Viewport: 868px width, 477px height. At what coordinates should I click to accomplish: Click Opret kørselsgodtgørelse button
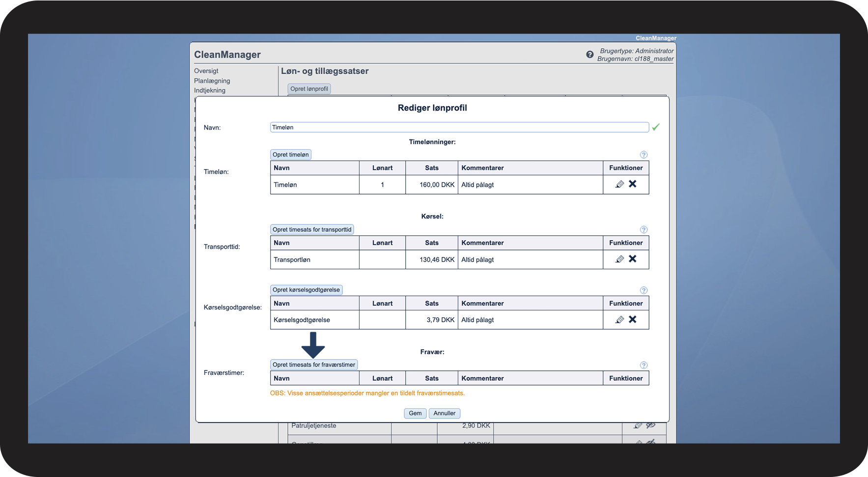306,290
